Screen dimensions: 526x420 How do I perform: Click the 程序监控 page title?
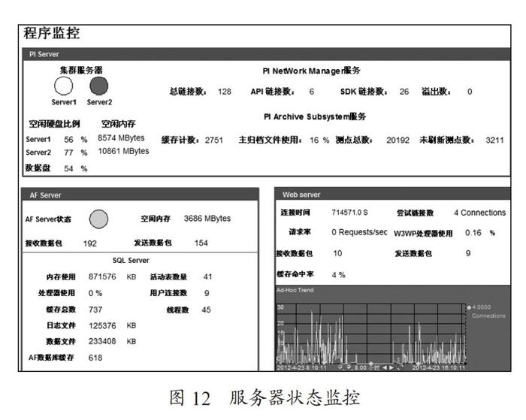[x=51, y=33]
